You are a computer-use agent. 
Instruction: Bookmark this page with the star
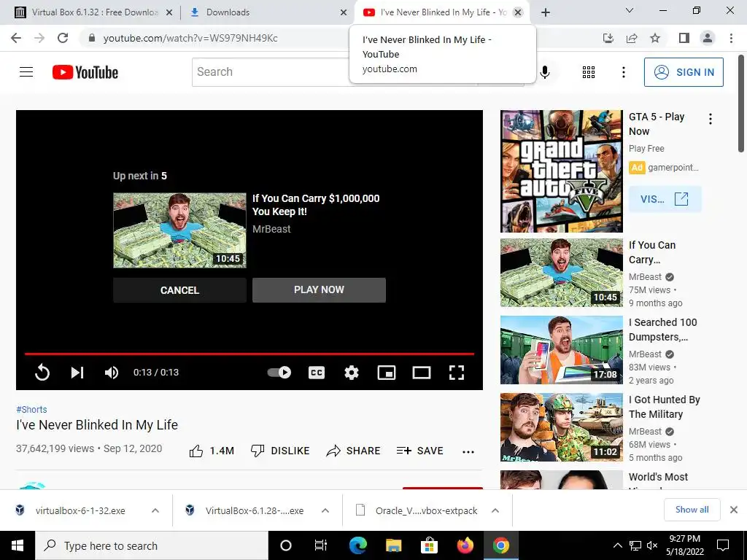(656, 38)
